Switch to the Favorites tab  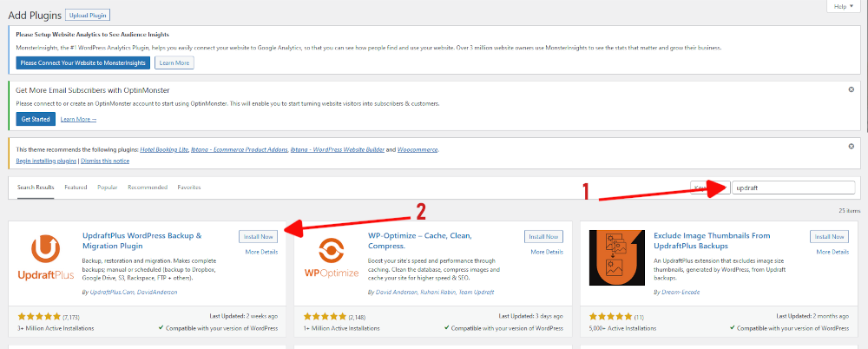click(189, 188)
